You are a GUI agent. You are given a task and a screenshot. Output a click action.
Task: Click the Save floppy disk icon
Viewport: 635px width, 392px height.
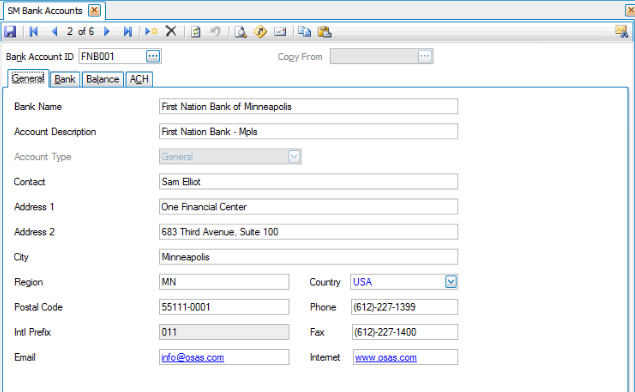point(10,31)
